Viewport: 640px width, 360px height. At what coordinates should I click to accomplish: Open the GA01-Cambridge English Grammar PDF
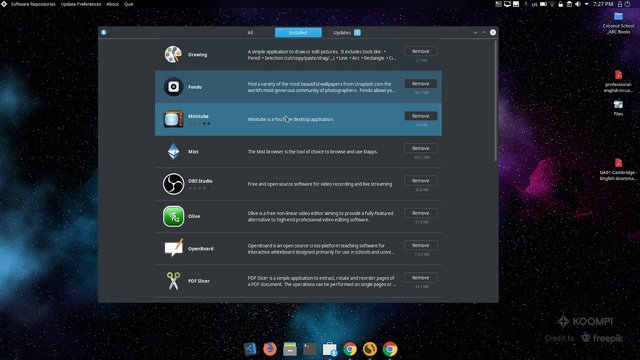coord(618,169)
